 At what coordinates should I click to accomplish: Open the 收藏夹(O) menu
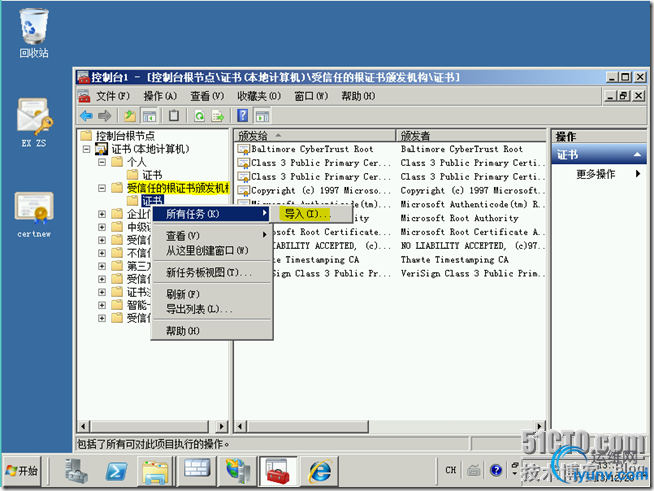[259, 96]
